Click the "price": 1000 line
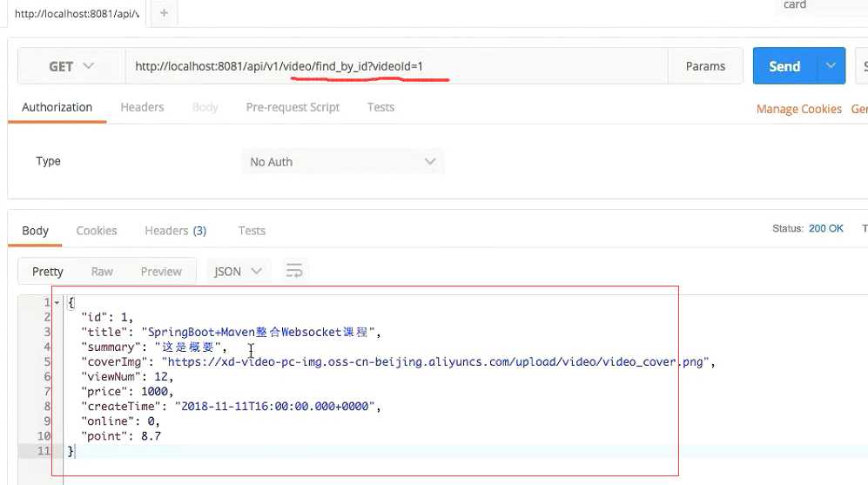This screenshot has height=485, width=868. coord(127,392)
